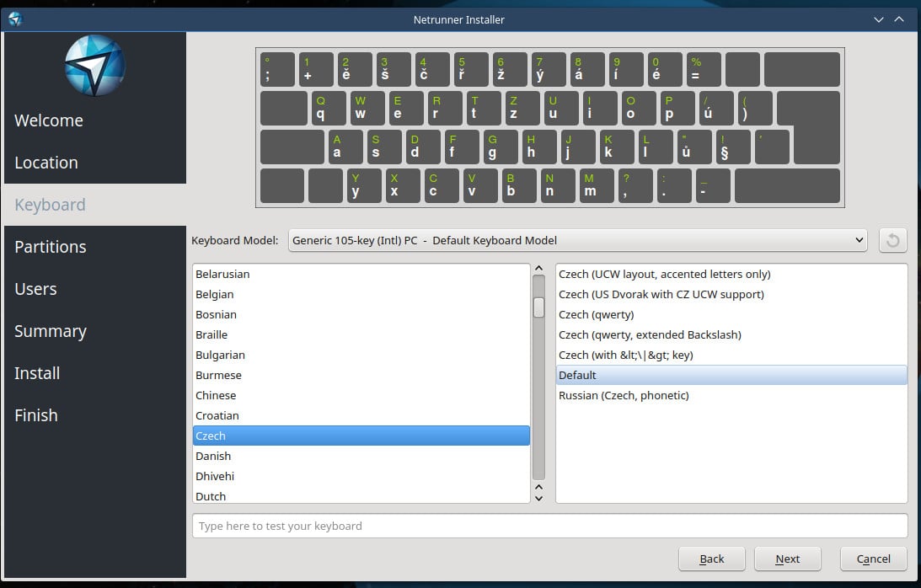The width and height of the screenshot is (921, 588).
Task: Click the keyboard test input field
Action: coord(549,526)
